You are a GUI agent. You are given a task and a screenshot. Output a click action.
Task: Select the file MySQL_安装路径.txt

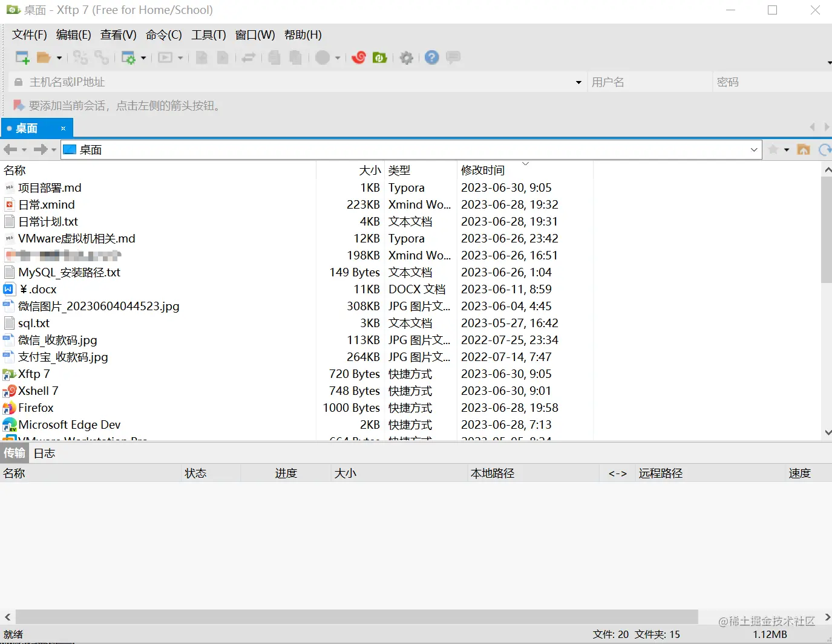click(x=69, y=273)
